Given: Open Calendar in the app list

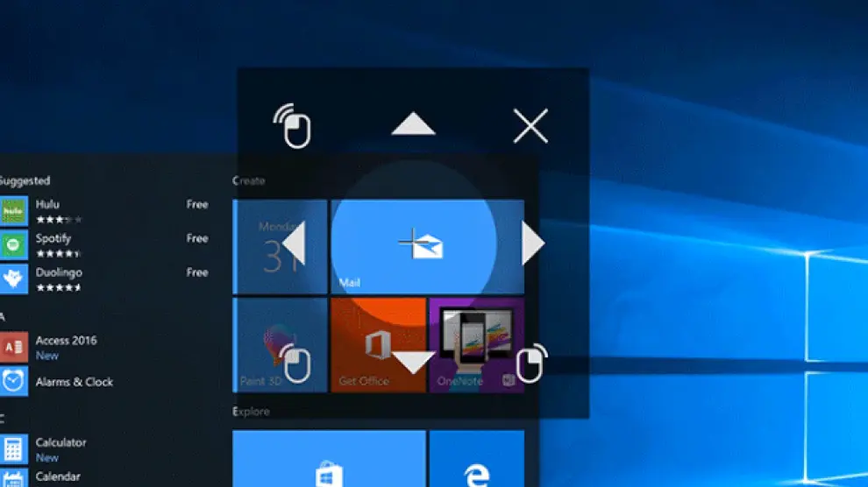Looking at the screenshot, I should pyautogui.click(x=58, y=476).
